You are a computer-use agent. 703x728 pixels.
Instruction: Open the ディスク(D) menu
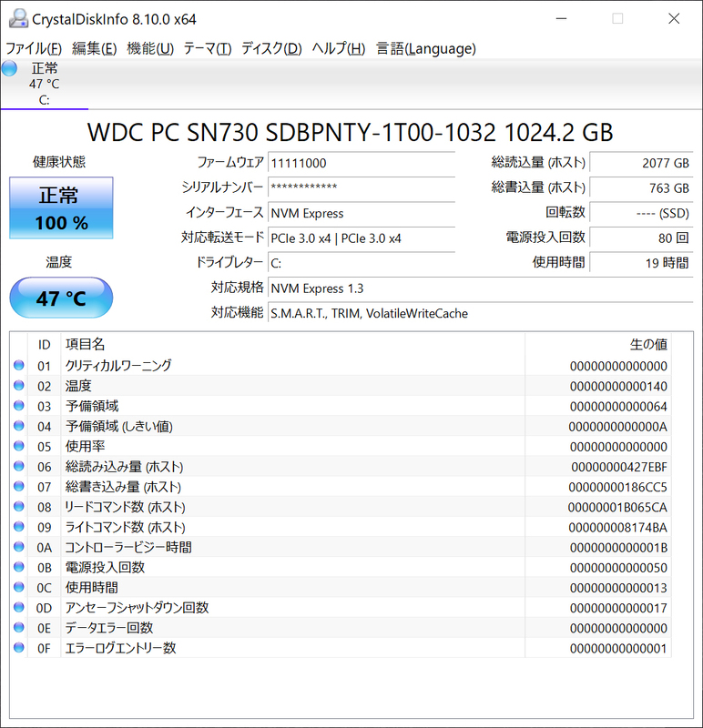270,48
